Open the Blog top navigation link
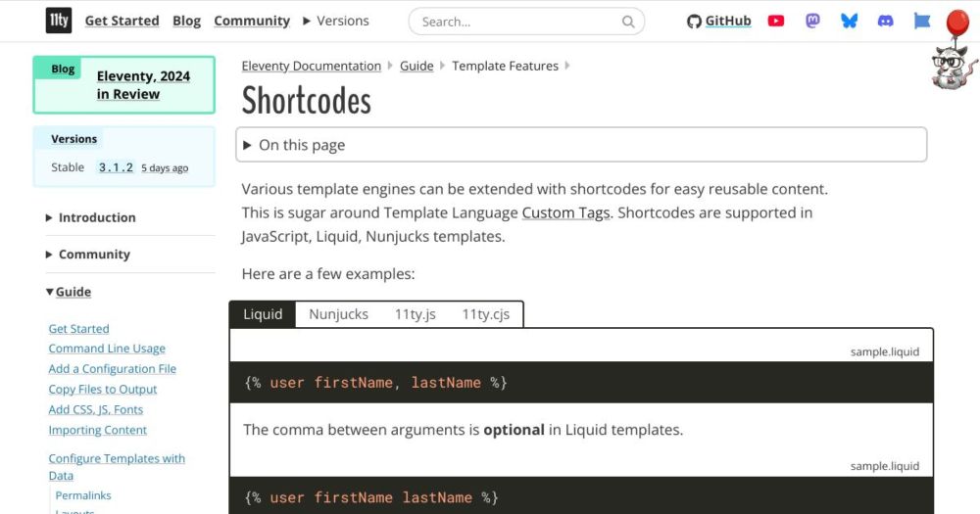Viewport: 980px width, 514px height. tap(186, 21)
